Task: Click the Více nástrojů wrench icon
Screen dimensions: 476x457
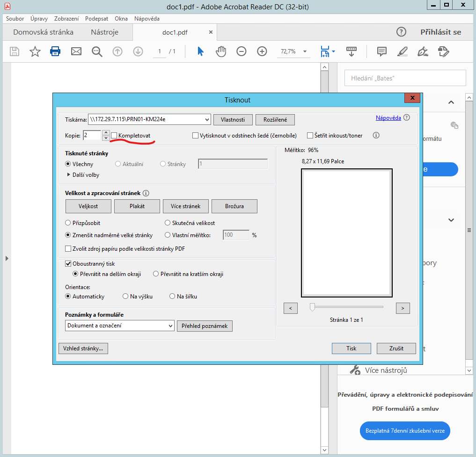Action: (355, 370)
